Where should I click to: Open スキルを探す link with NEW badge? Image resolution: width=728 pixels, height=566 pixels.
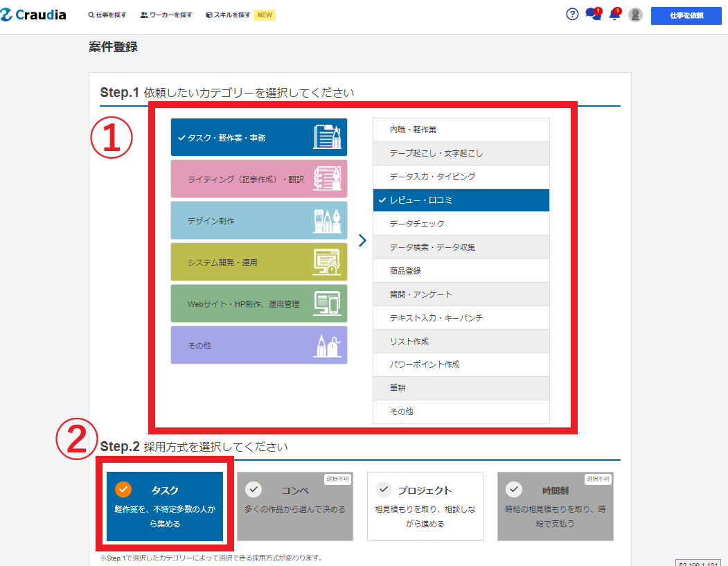point(229,15)
